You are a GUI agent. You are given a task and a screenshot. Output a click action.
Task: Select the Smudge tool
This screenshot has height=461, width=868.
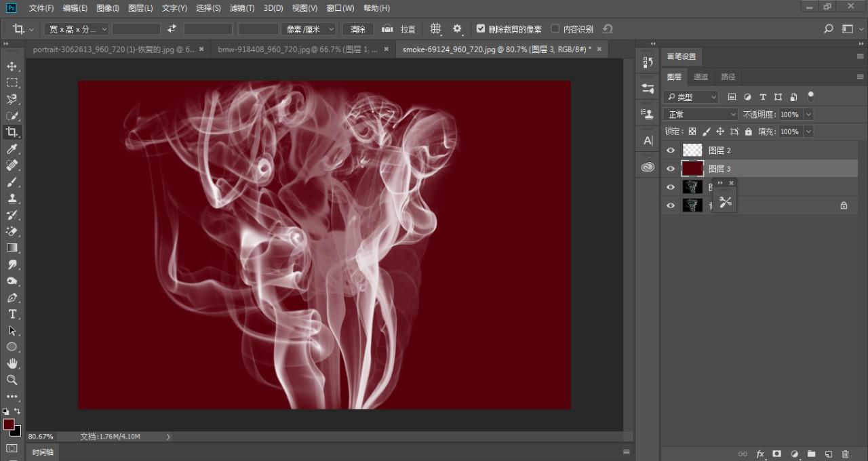click(12, 264)
